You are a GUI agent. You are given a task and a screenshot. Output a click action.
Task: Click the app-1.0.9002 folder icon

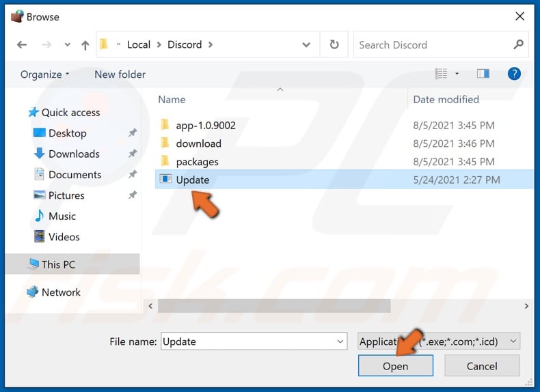[x=165, y=124]
